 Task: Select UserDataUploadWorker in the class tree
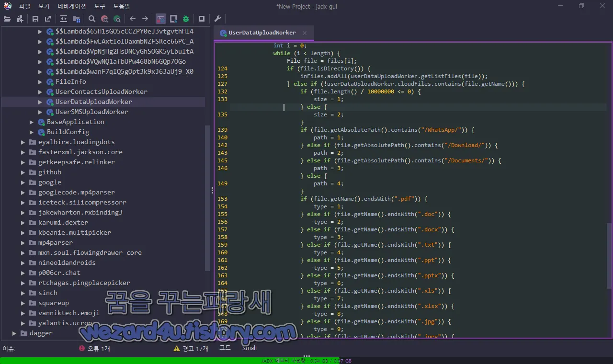point(94,102)
